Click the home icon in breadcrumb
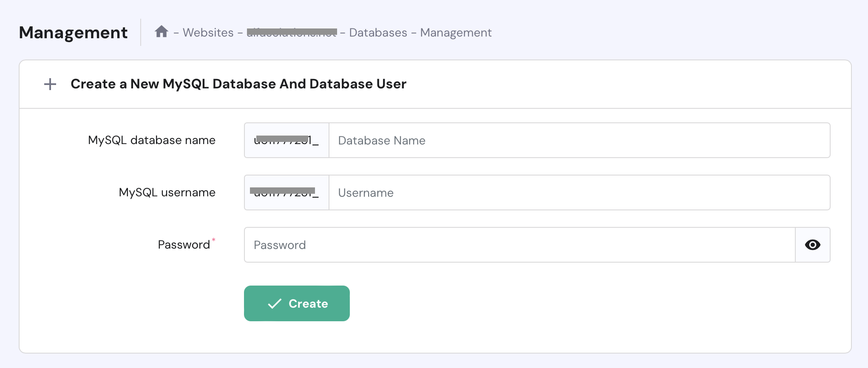The width and height of the screenshot is (868, 368). [x=161, y=32]
